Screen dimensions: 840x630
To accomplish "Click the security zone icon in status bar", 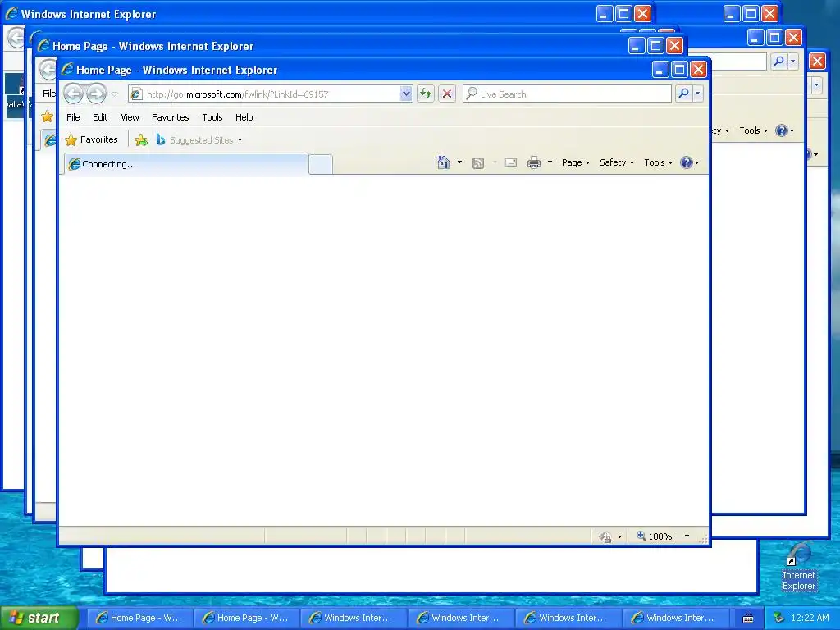I will pos(605,536).
